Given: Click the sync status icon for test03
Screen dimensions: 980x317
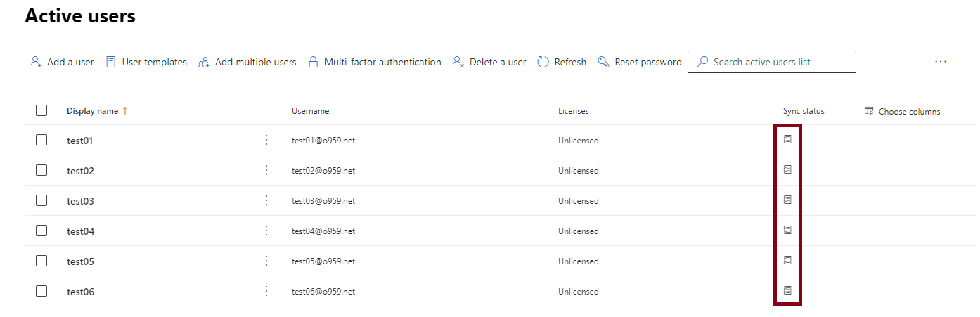Looking at the screenshot, I should 787,200.
